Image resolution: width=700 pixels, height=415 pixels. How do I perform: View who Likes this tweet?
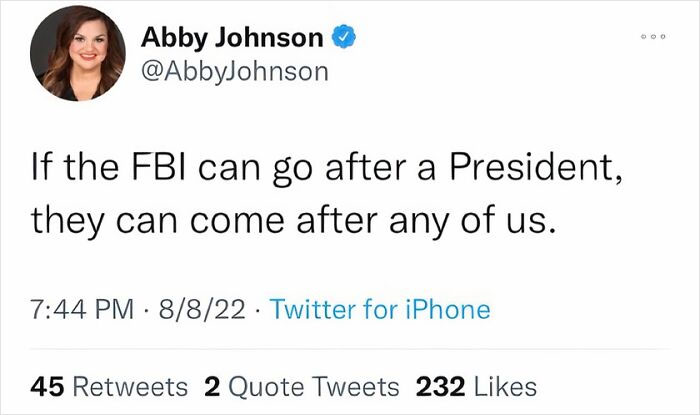click(507, 385)
